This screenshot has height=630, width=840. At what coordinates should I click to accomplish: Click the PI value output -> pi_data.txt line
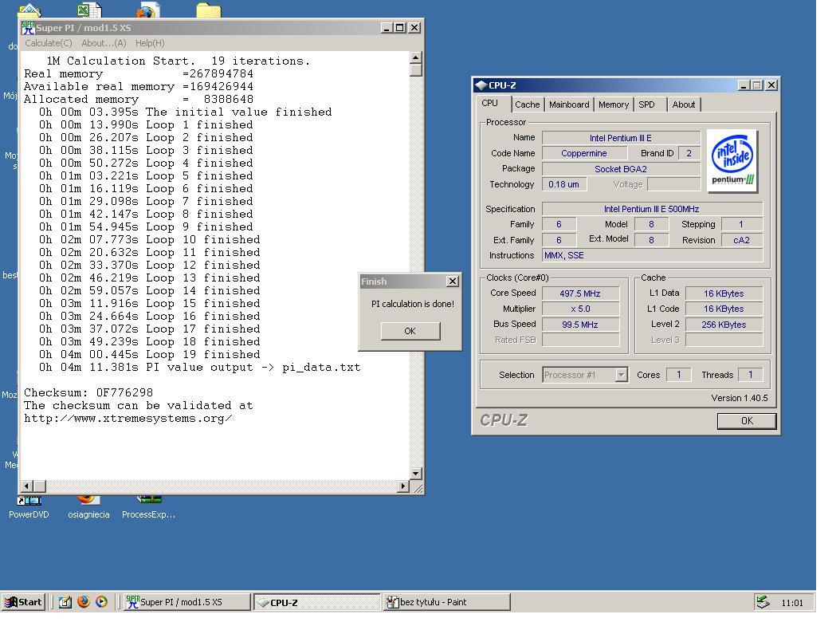coord(200,368)
